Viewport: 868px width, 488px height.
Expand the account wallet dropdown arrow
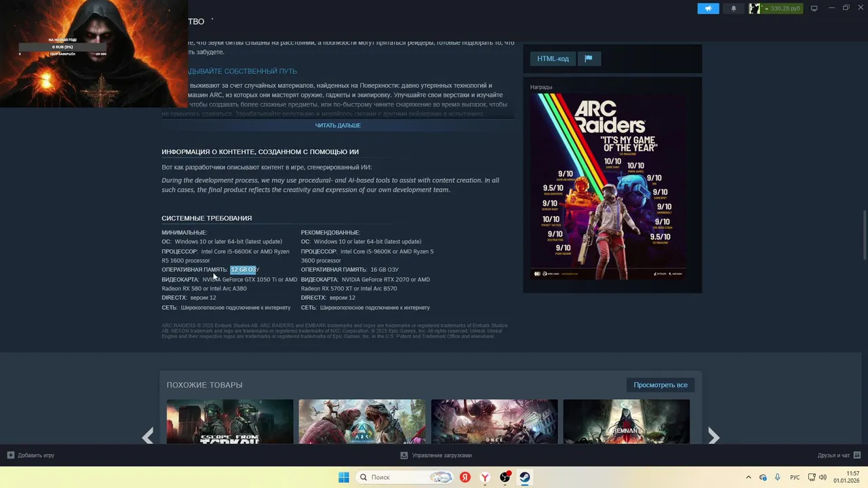pos(766,9)
